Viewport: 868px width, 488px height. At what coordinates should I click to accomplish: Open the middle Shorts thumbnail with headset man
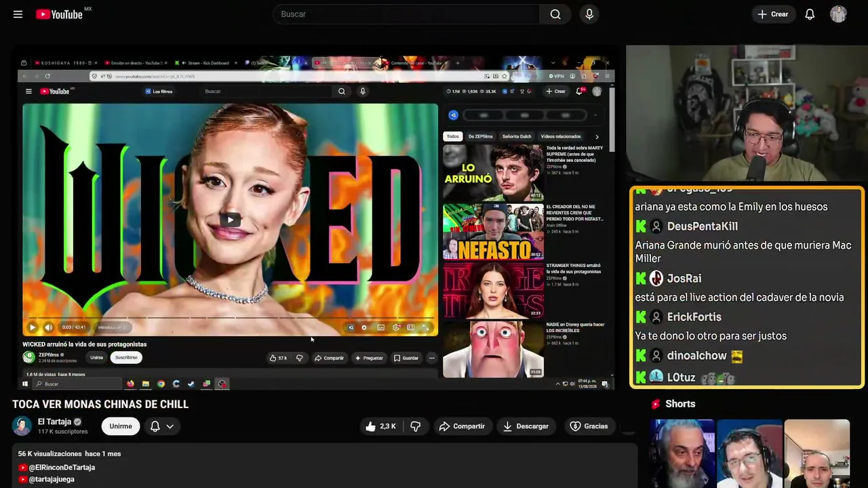tap(749, 453)
